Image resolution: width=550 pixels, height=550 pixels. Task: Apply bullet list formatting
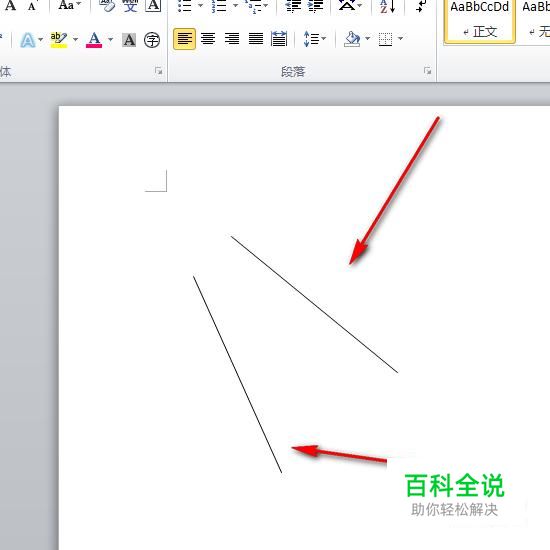[x=185, y=6]
